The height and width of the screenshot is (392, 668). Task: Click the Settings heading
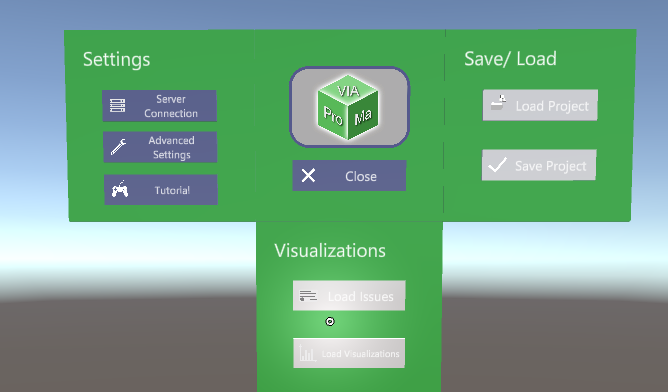pyautogui.click(x=116, y=59)
